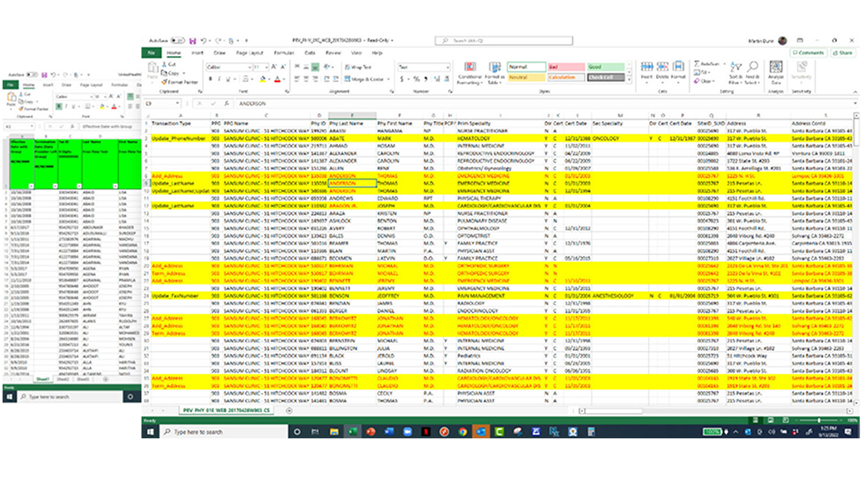Screen dimensions: 868x489
Task: Click the Format Painter icon
Action: (164, 82)
